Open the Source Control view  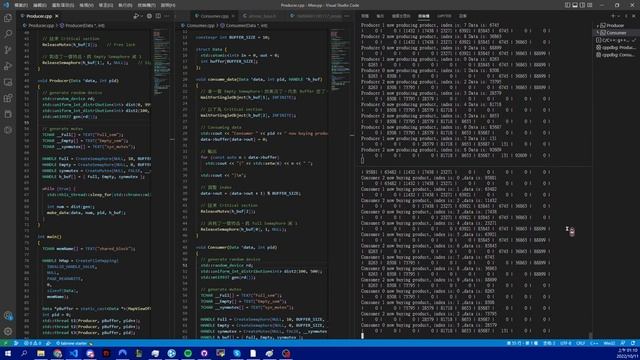coord(8,50)
